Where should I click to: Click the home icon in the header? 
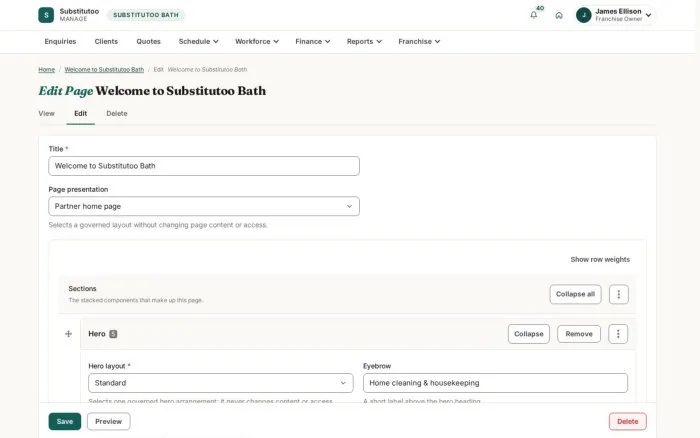[559, 15]
